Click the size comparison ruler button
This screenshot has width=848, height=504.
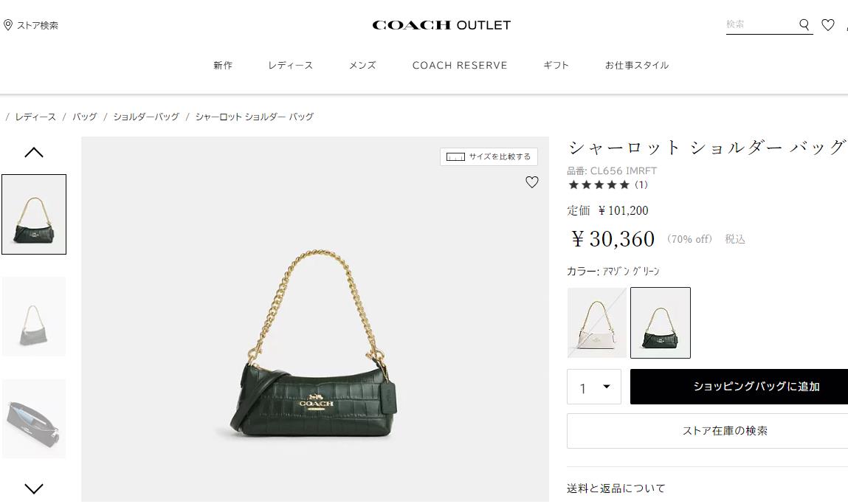[489, 157]
